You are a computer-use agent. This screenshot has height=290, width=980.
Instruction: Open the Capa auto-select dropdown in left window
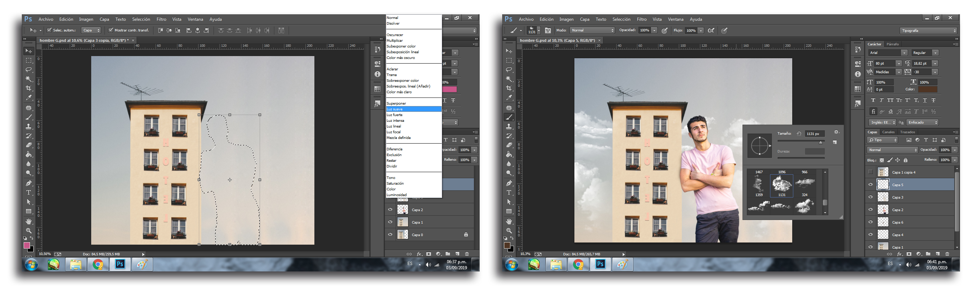[x=91, y=30]
